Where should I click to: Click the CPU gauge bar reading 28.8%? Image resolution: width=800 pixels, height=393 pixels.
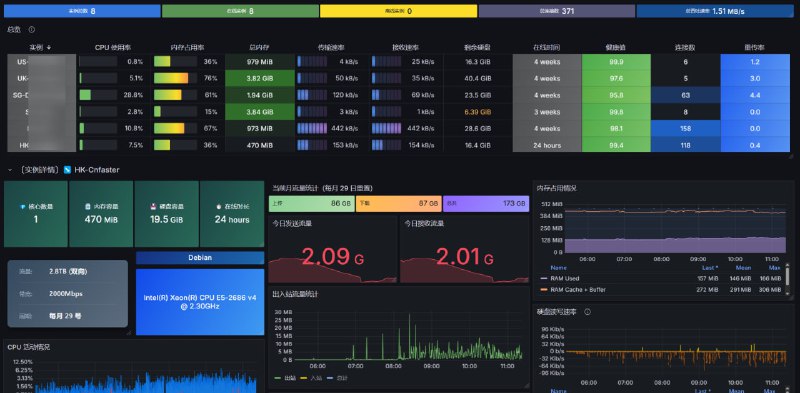[x=98, y=95]
